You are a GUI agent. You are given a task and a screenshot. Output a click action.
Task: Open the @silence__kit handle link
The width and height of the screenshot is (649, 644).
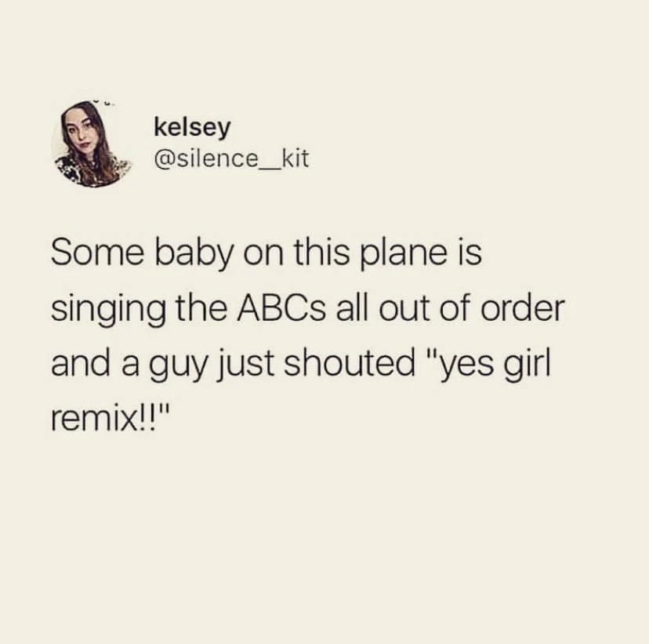pos(231,159)
